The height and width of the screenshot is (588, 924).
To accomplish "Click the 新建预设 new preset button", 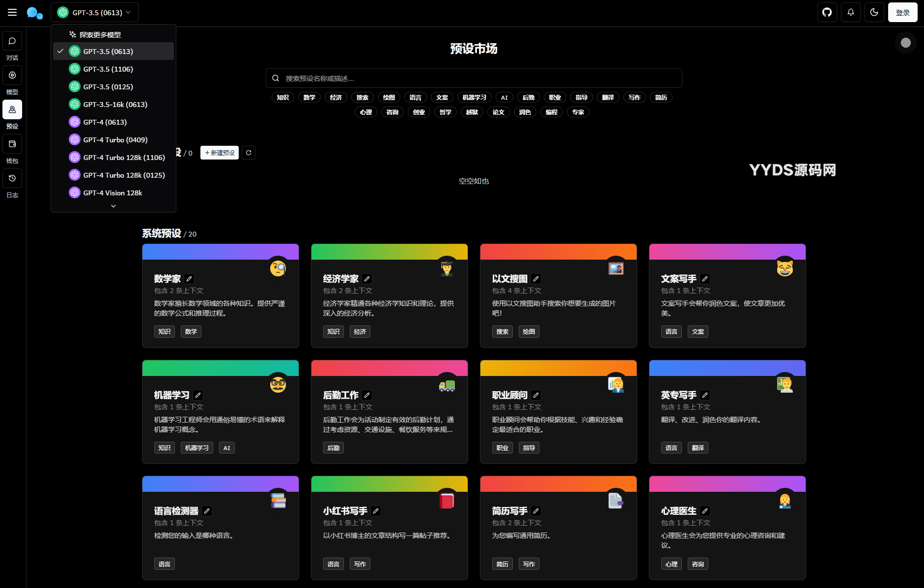I will 220,153.
